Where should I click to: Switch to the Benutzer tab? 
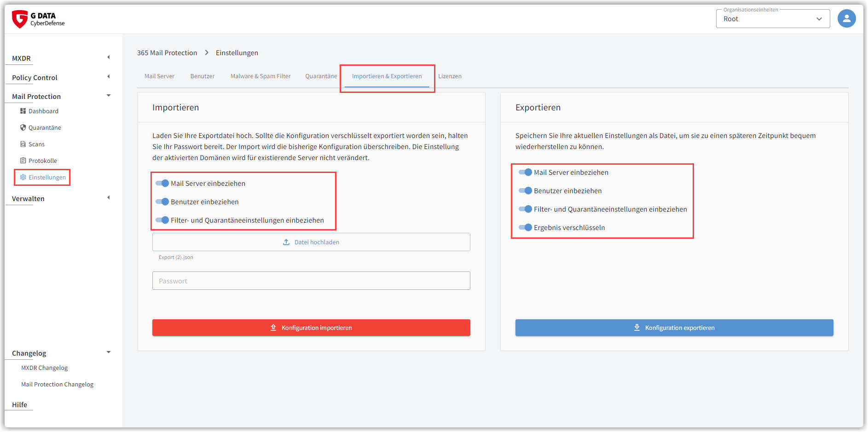(203, 76)
